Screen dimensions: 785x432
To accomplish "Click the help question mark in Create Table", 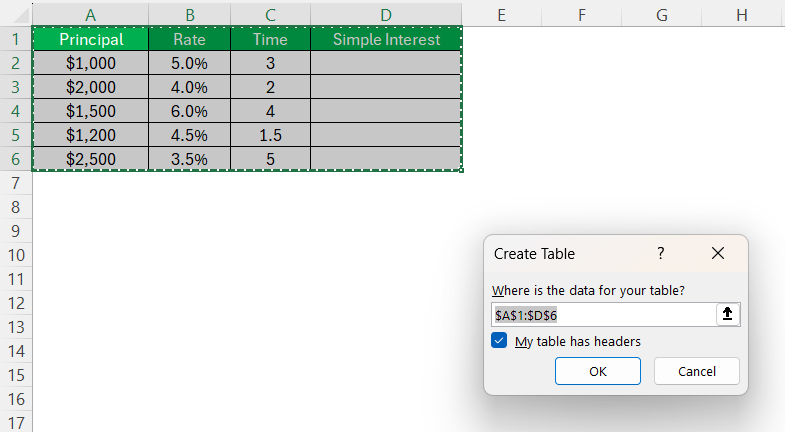I will pyautogui.click(x=661, y=253).
